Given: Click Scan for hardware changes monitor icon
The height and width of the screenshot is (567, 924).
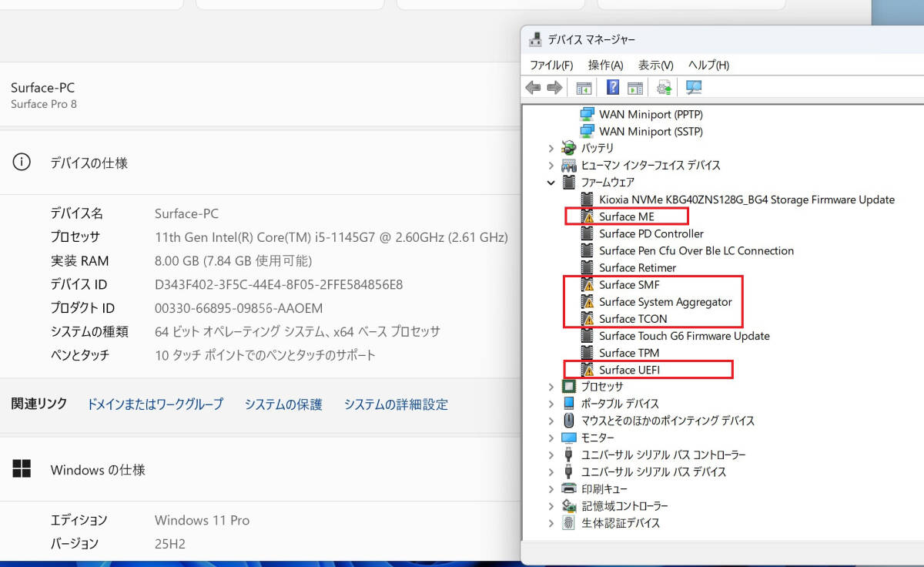Looking at the screenshot, I should 694,88.
